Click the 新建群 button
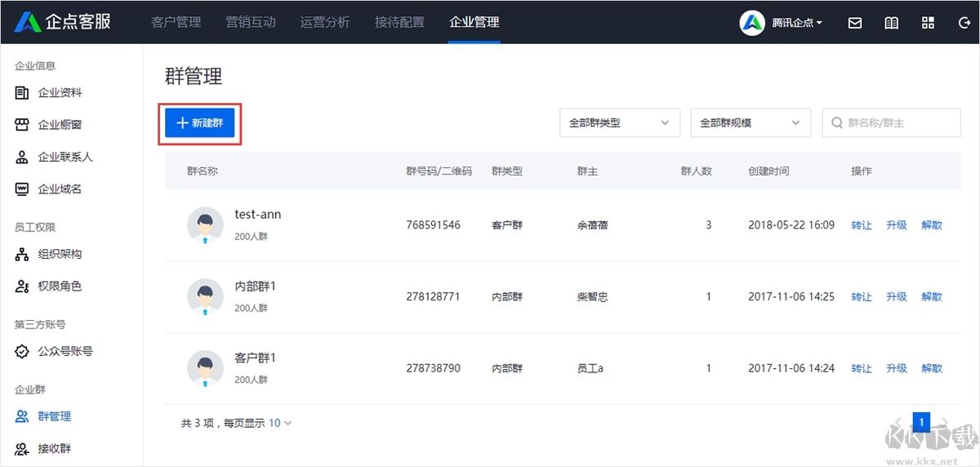 click(x=200, y=123)
